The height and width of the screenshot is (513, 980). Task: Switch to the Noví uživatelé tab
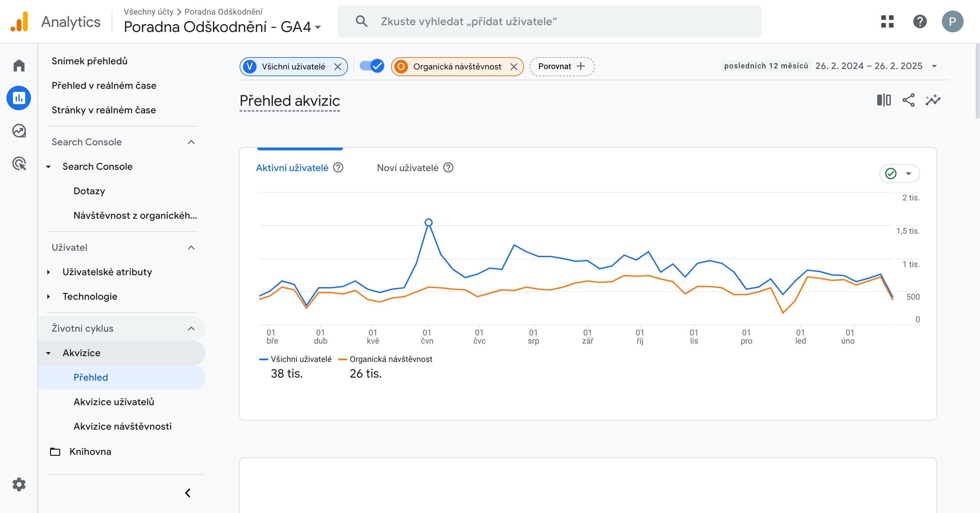click(407, 168)
